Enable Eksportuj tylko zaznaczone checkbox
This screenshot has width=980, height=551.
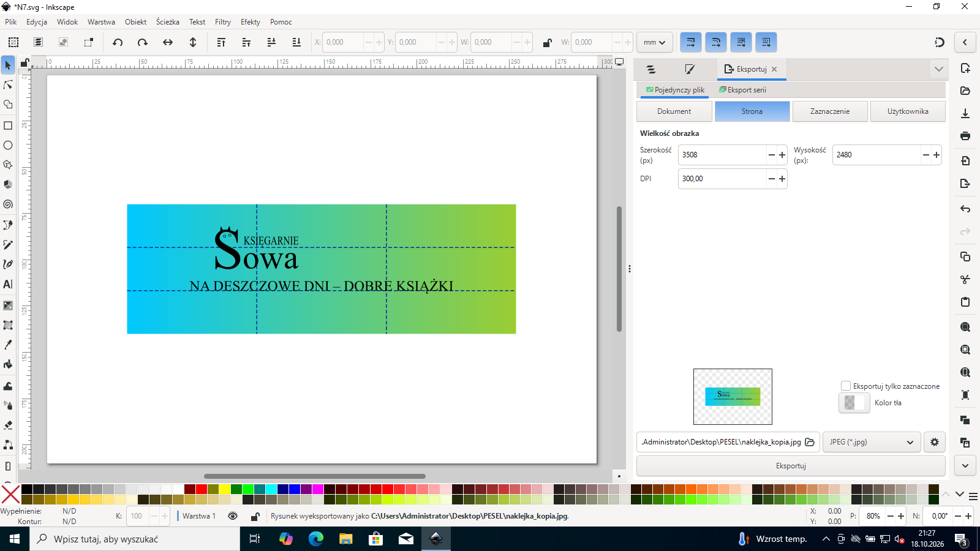click(x=846, y=386)
